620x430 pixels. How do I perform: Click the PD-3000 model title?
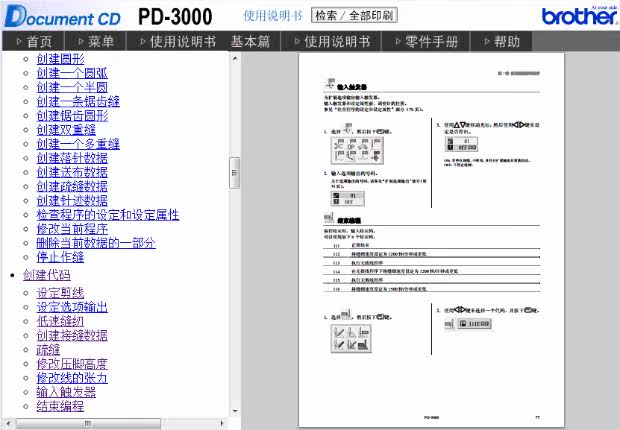coord(175,17)
